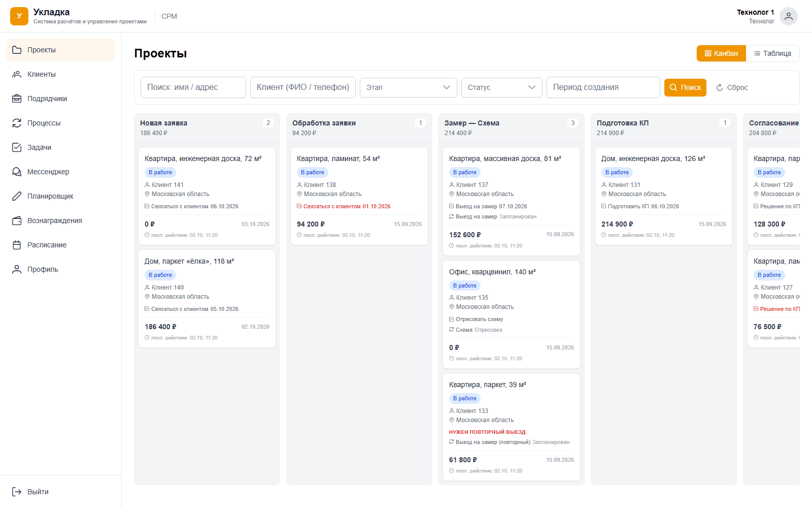Focus the Клиент (ФИО / телефон) field

(x=303, y=87)
